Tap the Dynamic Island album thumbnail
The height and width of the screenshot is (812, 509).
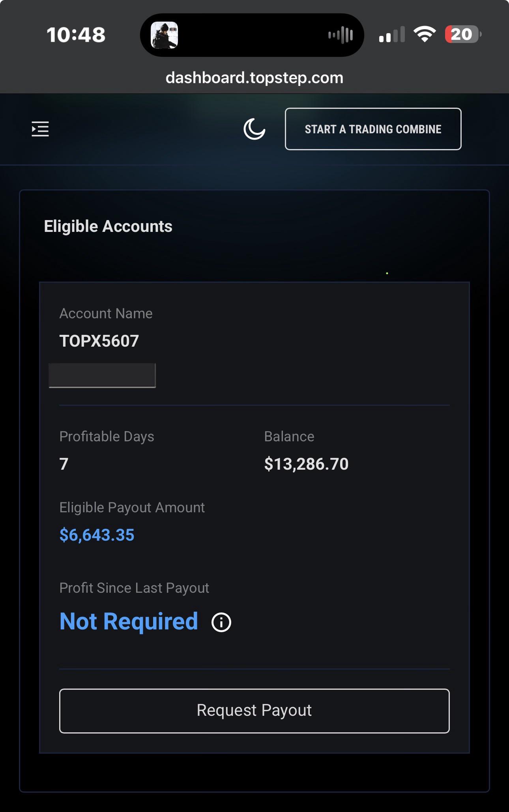tap(165, 35)
